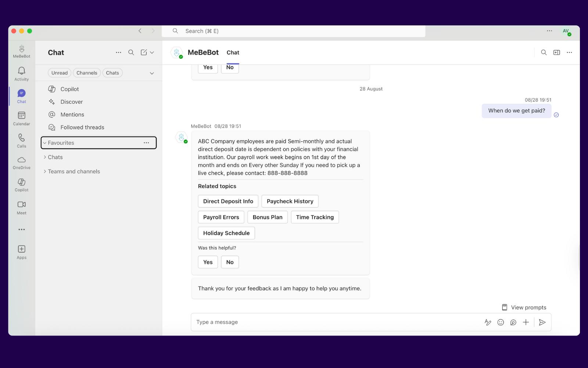Click the MeBeBot avatar in chat header
The height and width of the screenshot is (368, 588).
(177, 53)
